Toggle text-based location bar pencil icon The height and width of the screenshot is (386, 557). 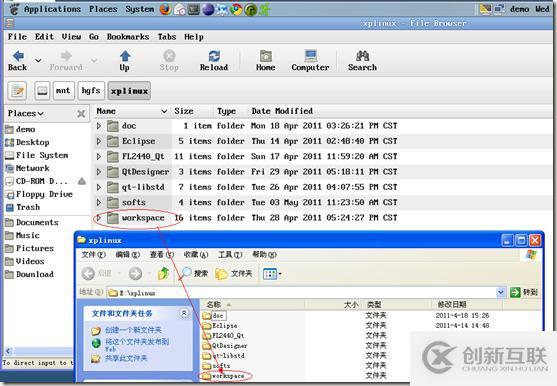tap(17, 91)
